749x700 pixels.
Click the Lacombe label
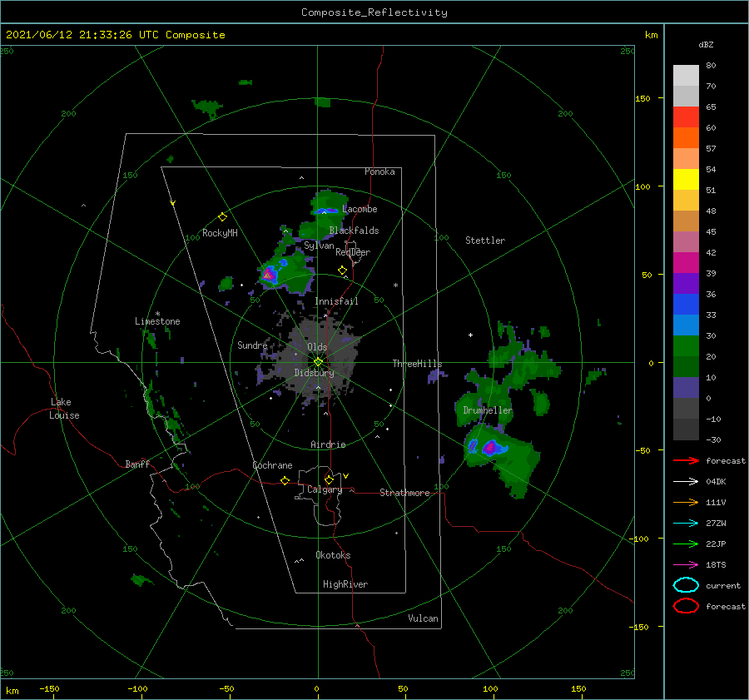click(360, 209)
